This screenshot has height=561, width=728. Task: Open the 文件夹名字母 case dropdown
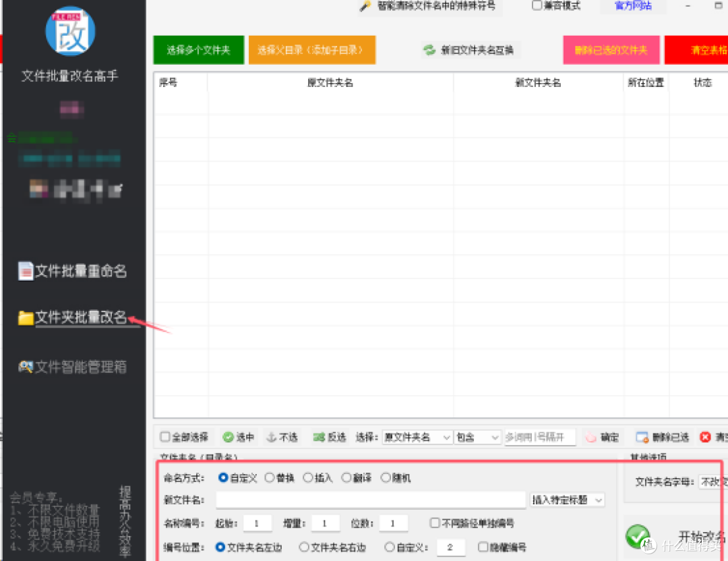(713, 481)
